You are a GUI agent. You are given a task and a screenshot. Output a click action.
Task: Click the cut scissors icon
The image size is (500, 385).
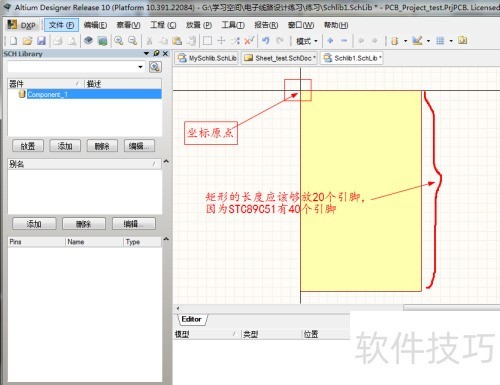149,41
